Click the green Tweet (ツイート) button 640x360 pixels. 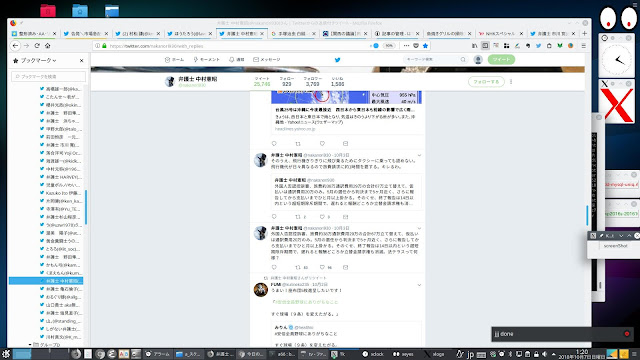click(x=501, y=60)
